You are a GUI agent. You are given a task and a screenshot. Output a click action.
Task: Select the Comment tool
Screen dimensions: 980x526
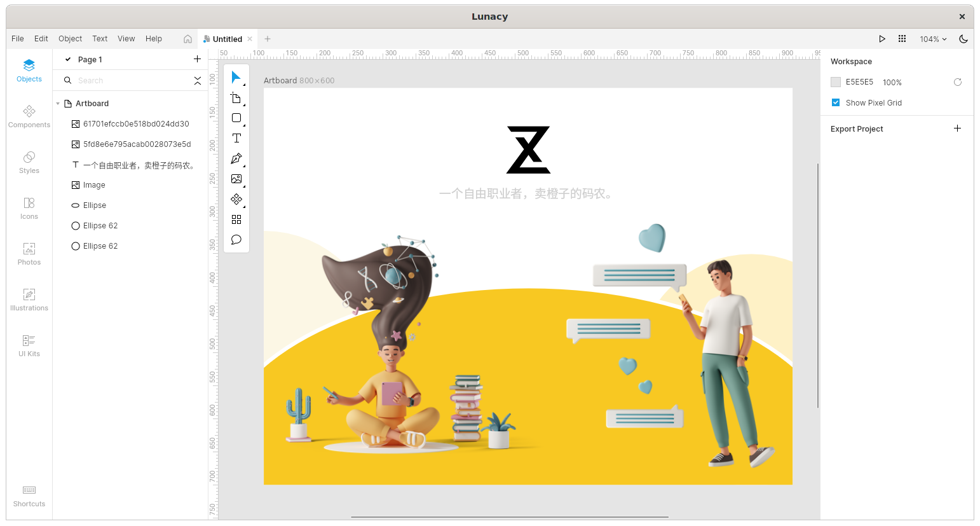pos(236,240)
